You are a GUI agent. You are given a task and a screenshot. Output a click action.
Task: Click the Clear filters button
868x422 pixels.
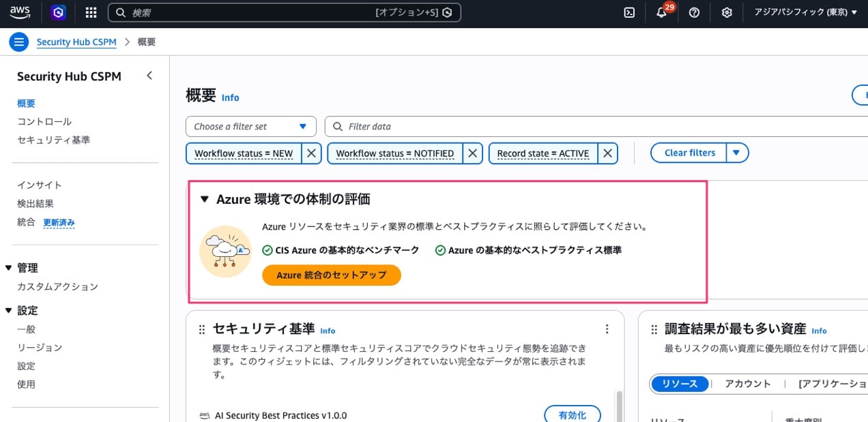[689, 153]
